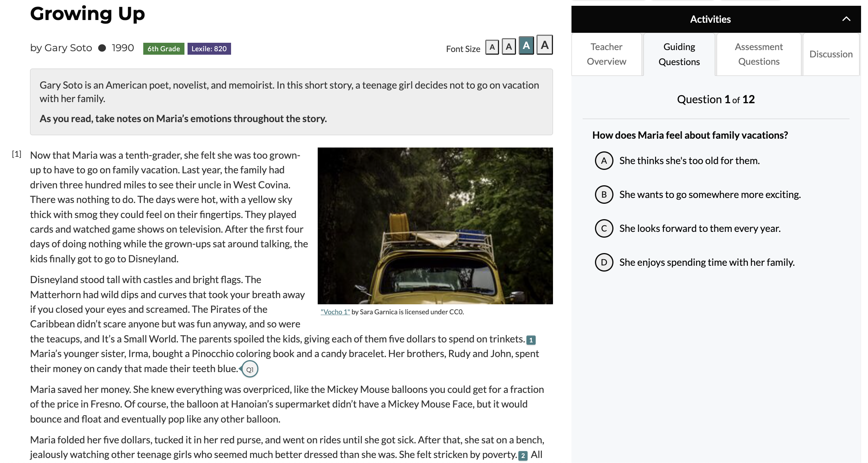Open footnote 1 after trinkets
Image resolution: width=868 pixels, height=463 pixels.
(x=531, y=340)
